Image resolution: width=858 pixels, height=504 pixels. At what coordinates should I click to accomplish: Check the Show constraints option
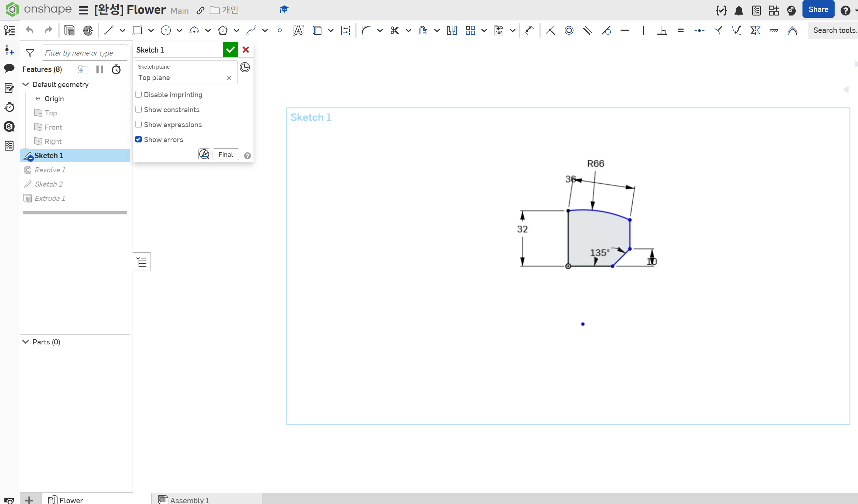click(x=138, y=110)
